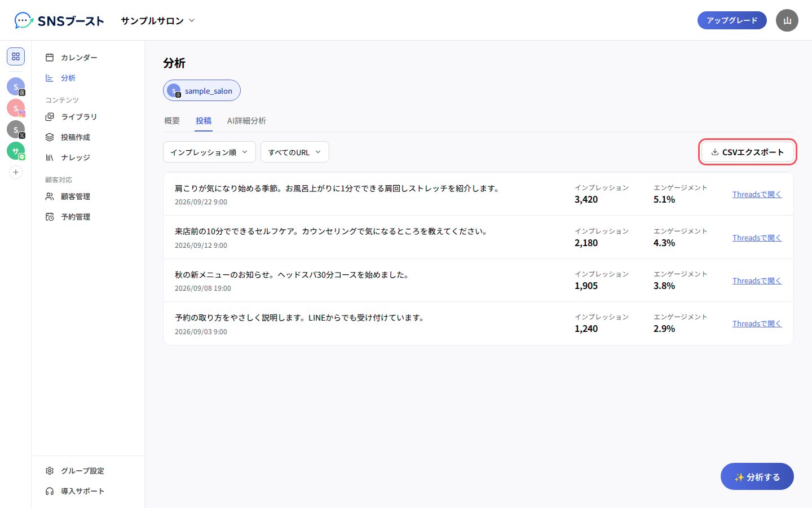The height and width of the screenshot is (508, 812).
Task: Click the date 2026/09/03 9:00
Action: (201, 332)
